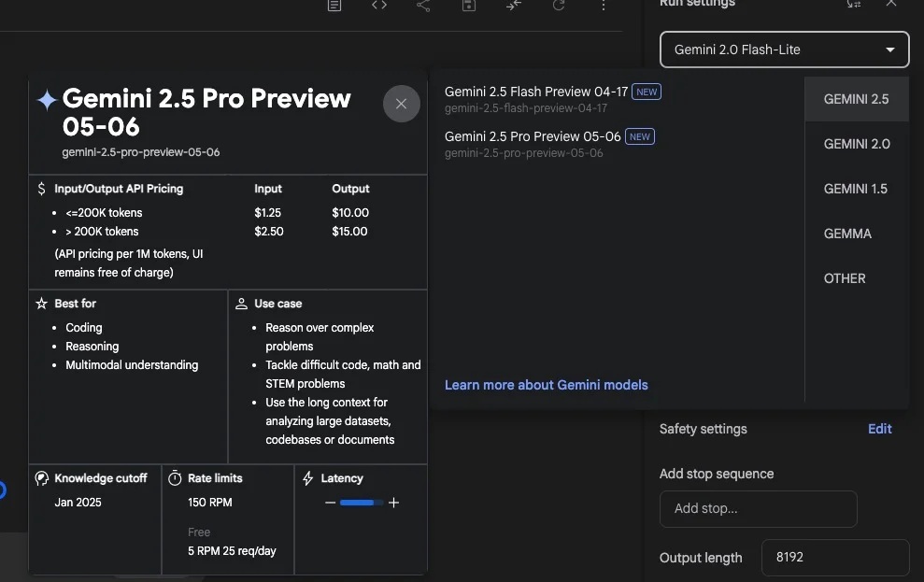Viewport: 924px width, 582px height.
Task: Close the Gemini 2.5 Pro model card
Action: [x=402, y=104]
